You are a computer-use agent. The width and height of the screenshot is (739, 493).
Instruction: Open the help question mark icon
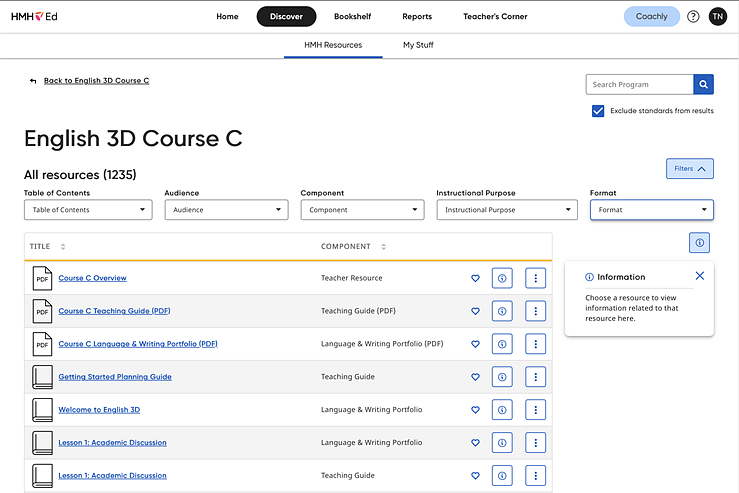693,16
